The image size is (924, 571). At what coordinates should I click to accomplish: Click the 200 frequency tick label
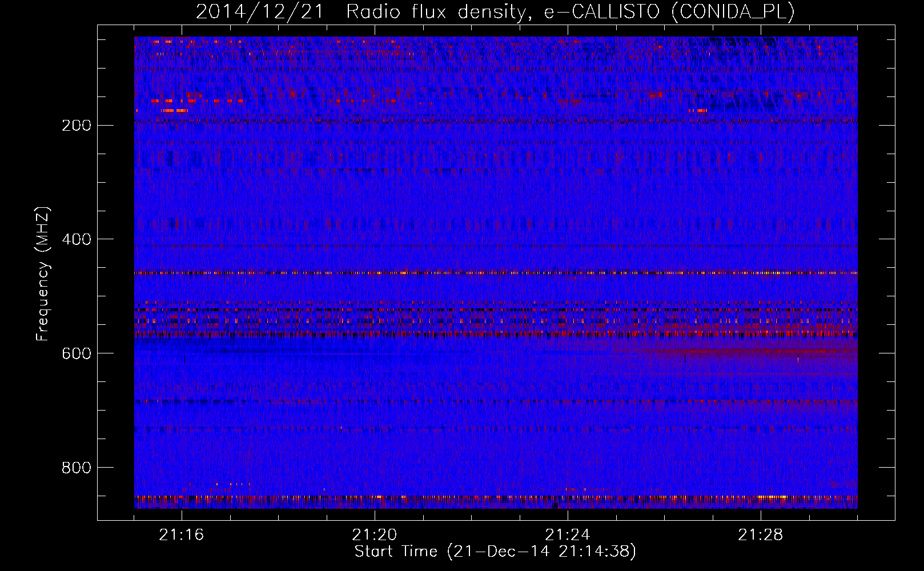[77, 125]
